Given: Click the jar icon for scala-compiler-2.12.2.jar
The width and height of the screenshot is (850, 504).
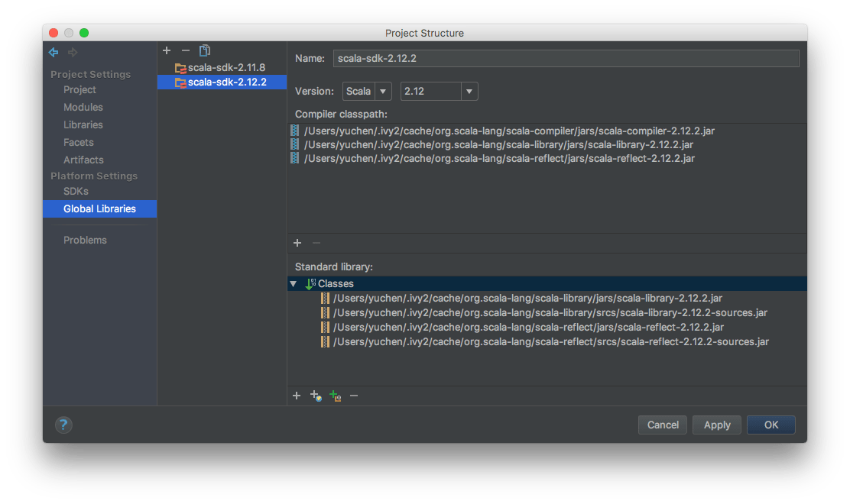Looking at the screenshot, I should (x=294, y=131).
